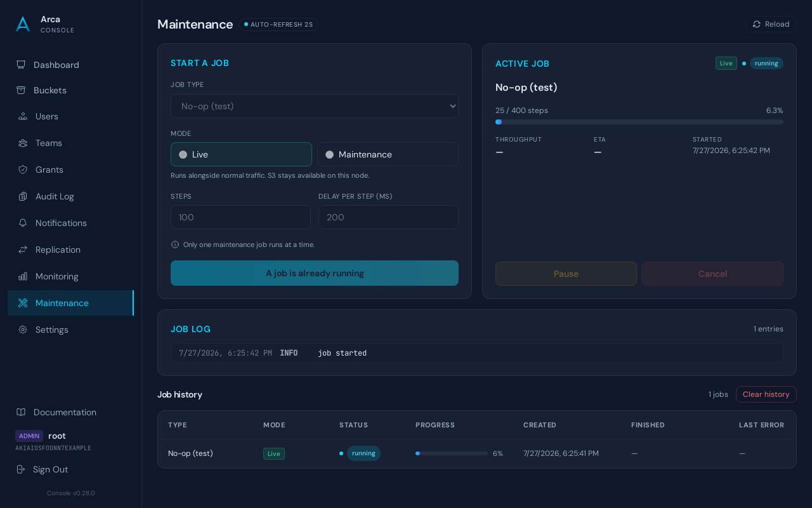Screen dimensions: 812x508
Task: Click 'A job is already running' button
Action: pos(315,273)
